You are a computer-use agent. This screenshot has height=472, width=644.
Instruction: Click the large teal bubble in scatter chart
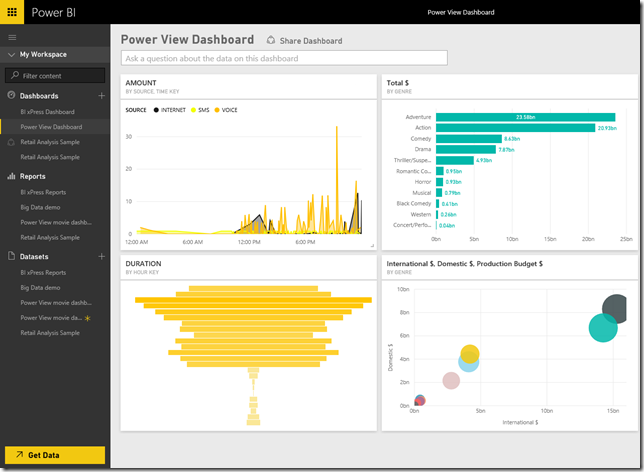603,327
